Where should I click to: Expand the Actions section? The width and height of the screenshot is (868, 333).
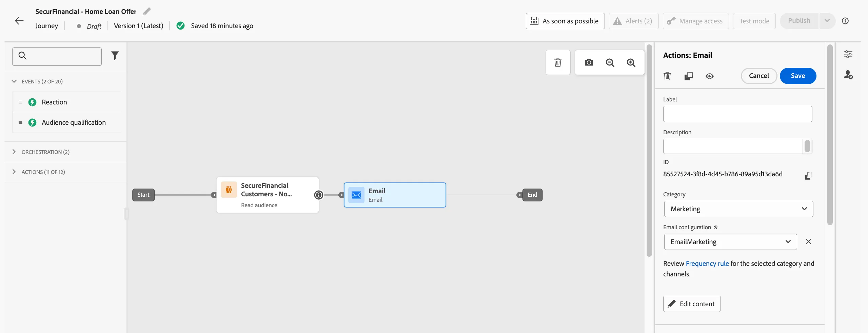14,172
